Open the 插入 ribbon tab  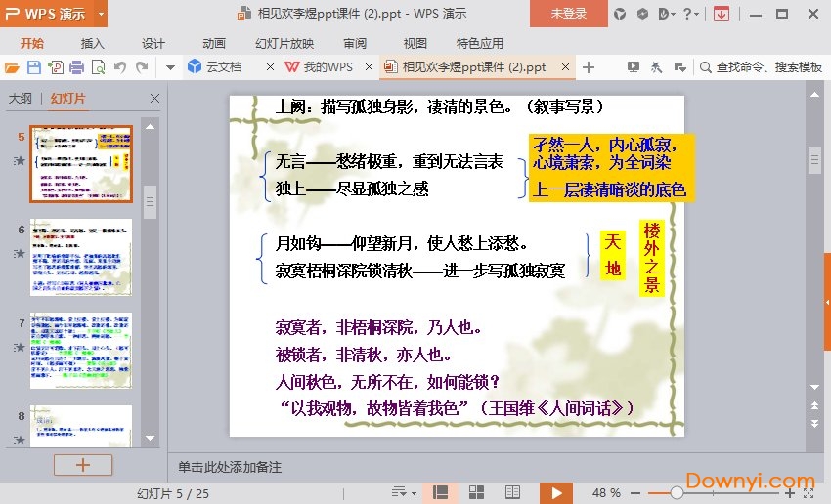coord(93,43)
